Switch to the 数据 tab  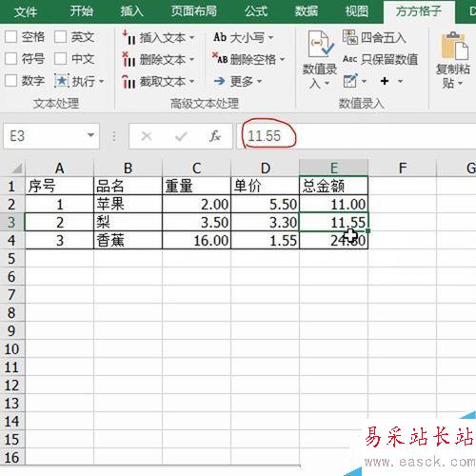click(x=307, y=11)
